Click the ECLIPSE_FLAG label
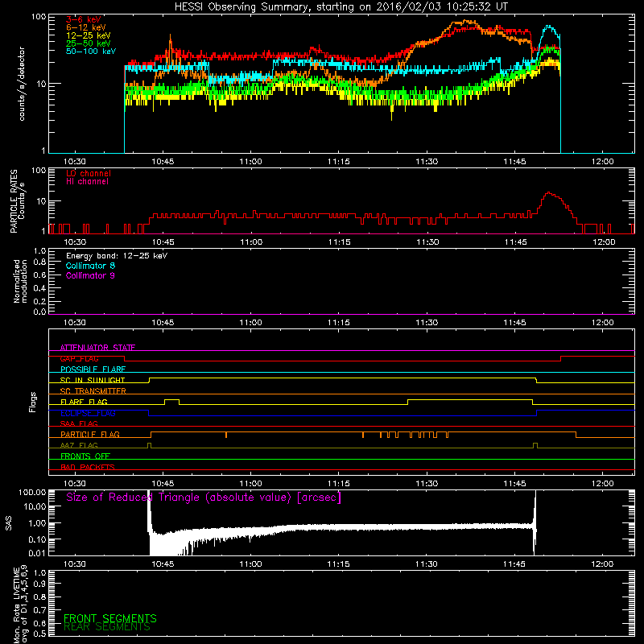This screenshot has width=644, height=644. click(88, 413)
